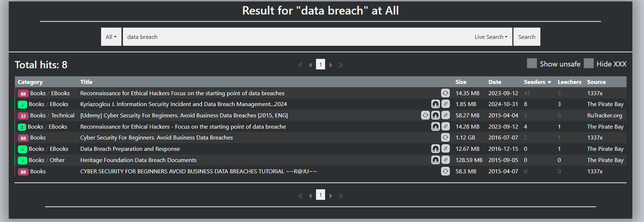Click the Search button
Screen dimensions: 644x222
pyautogui.click(x=527, y=37)
